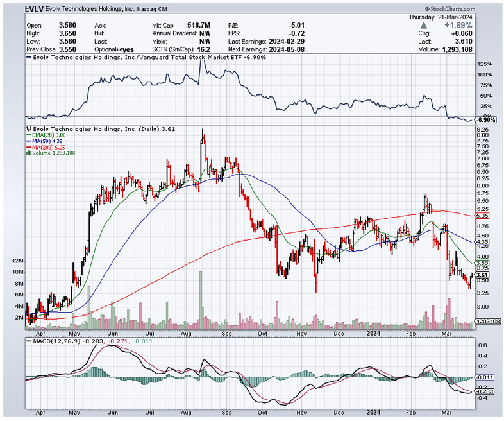Click the green volume bars legend icon
This screenshot has width=504, height=421.
point(28,153)
